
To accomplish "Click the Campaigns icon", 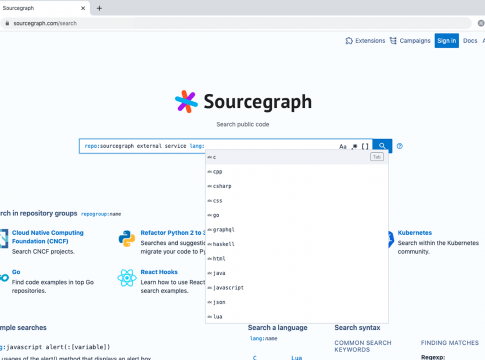I will (x=393, y=41).
